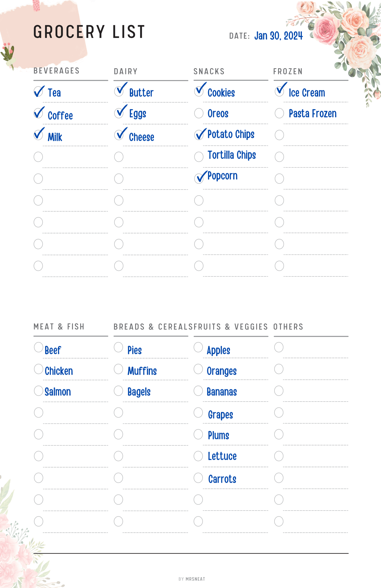Click the date field Jan 30, 2024
This screenshot has height=588, width=381.
(x=278, y=36)
